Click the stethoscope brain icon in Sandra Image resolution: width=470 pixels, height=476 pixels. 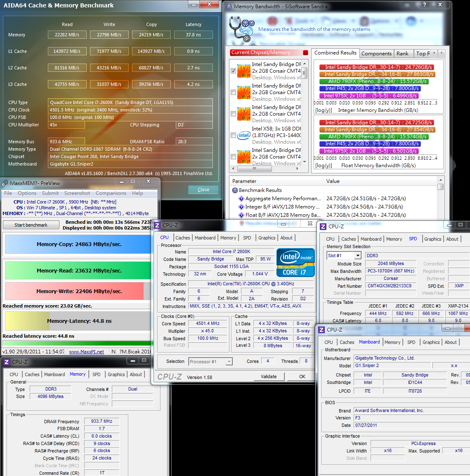[242, 28]
